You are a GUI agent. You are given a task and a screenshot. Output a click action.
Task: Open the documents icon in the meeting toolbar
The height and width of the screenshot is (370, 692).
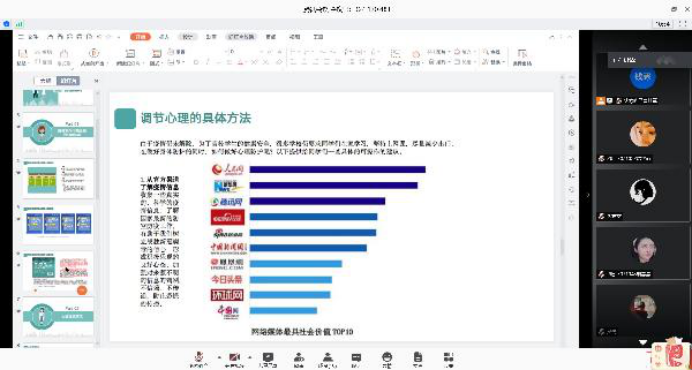(417, 357)
